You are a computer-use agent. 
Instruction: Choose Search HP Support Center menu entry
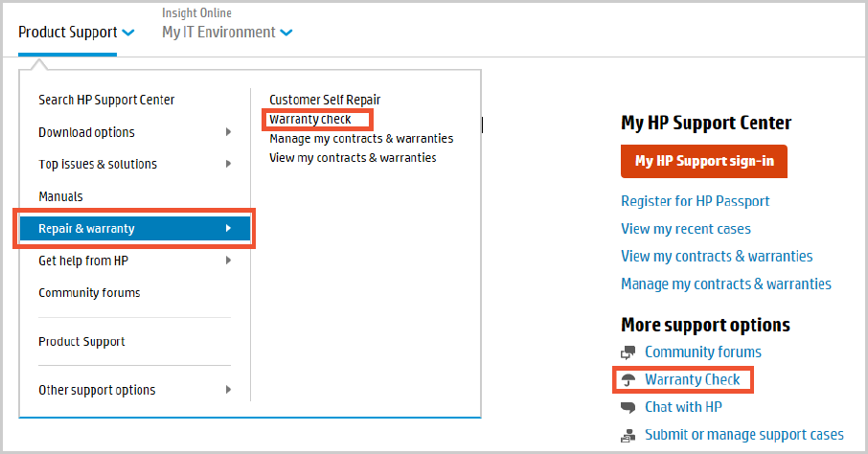click(x=106, y=100)
